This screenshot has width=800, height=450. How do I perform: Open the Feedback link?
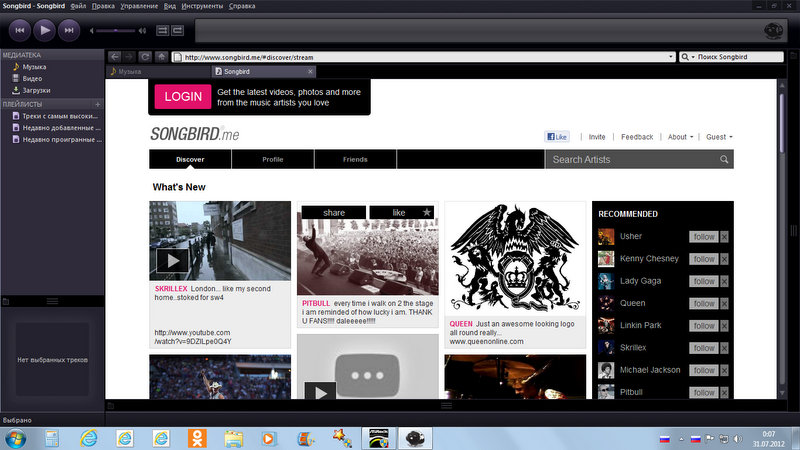637,137
